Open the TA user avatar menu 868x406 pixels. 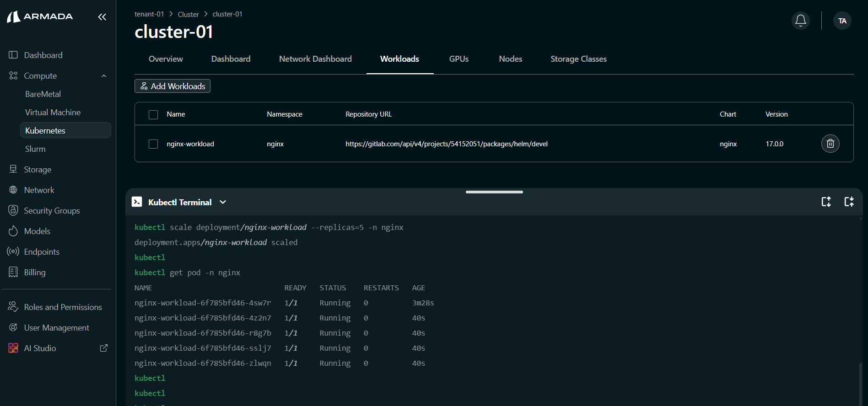pyautogui.click(x=842, y=21)
